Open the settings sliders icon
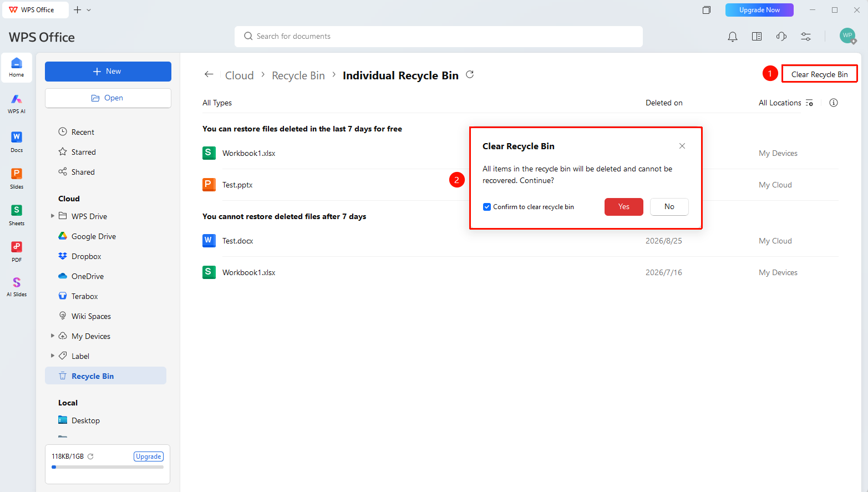This screenshot has height=492, width=868. point(806,37)
